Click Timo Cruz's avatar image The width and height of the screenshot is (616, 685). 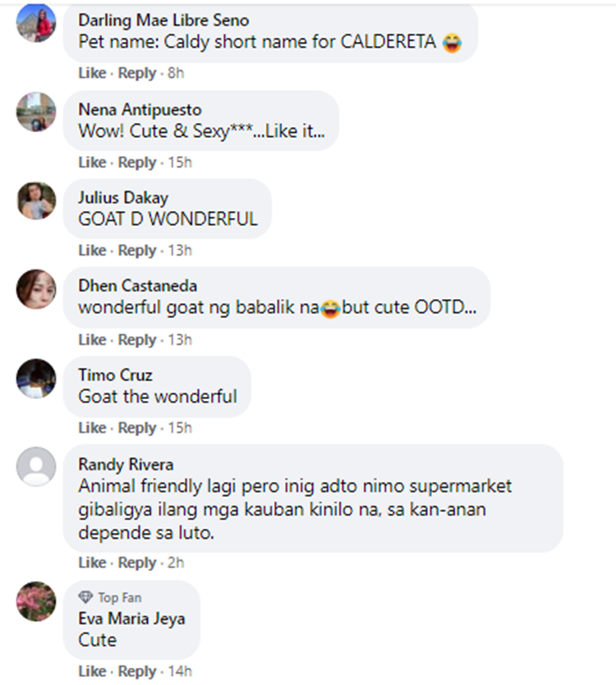pos(36,379)
